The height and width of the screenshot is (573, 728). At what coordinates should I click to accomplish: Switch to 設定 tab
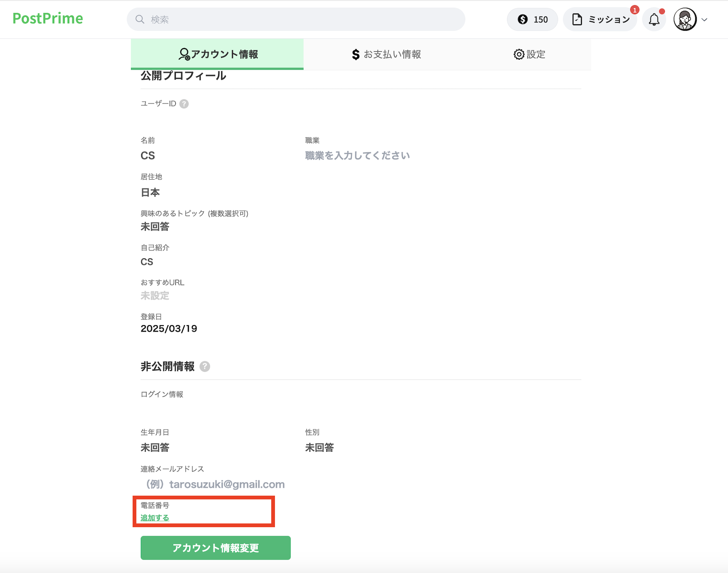tap(530, 54)
